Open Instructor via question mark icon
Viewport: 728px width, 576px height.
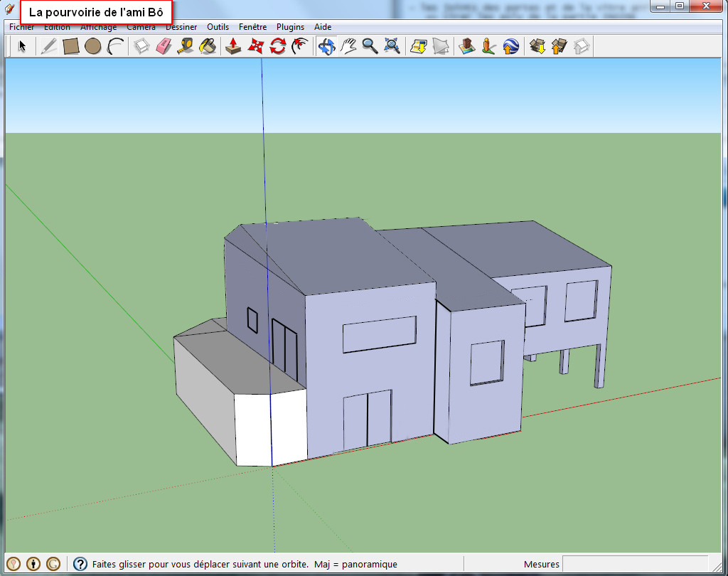[x=80, y=564]
